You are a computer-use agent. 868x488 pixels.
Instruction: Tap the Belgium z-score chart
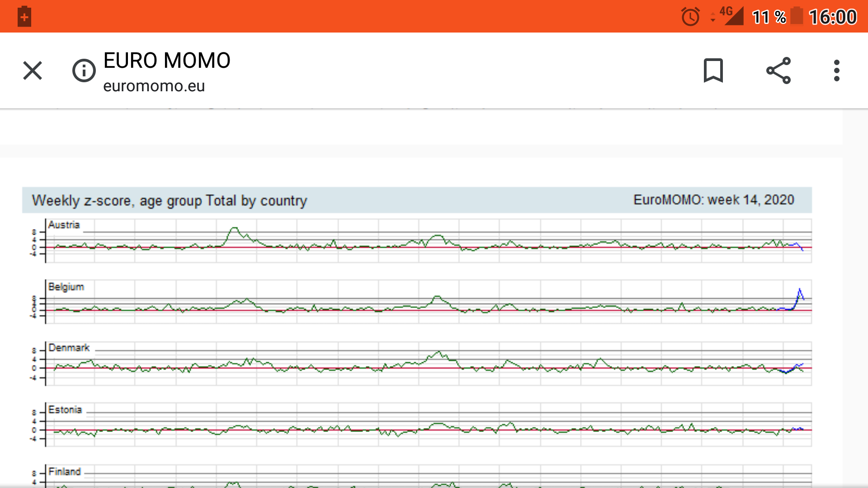429,302
